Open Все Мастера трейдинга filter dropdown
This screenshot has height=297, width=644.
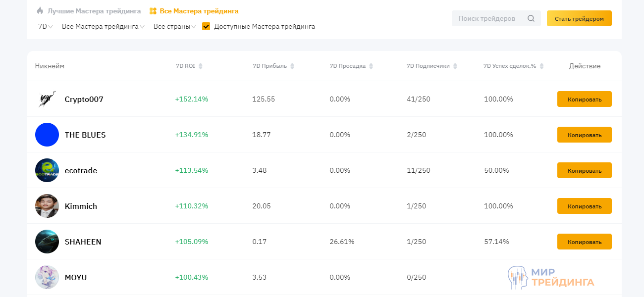[x=103, y=27]
